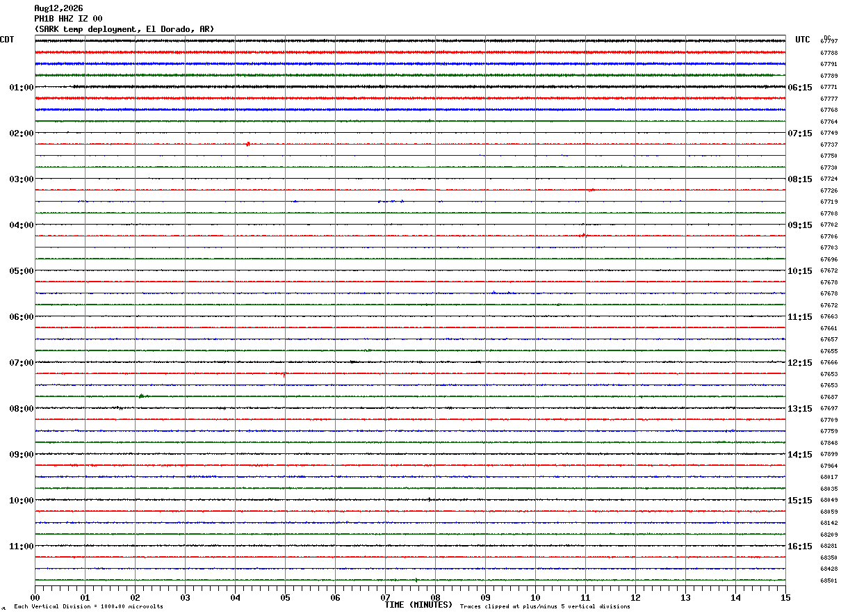Screen dimensions: 841x616
Task: Click the Traces clipped footnote text
Action: [x=545, y=606]
